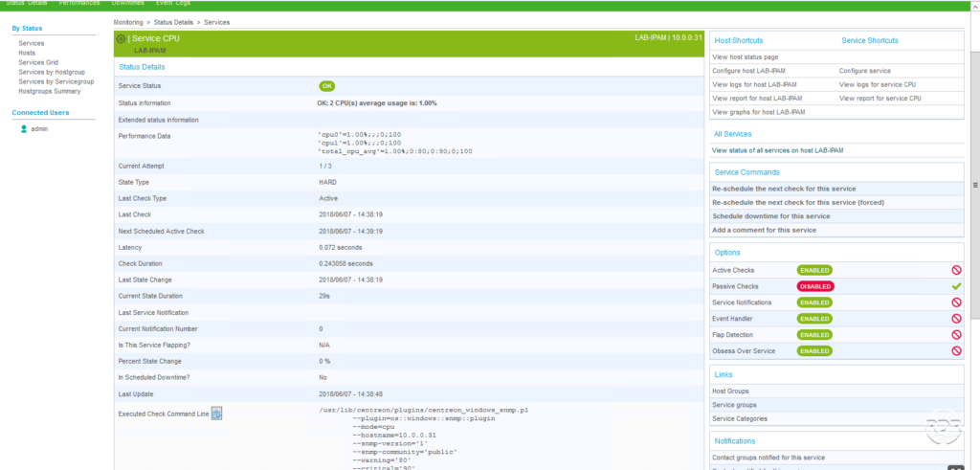Screen dimensions: 980x470
Task: Open Hosts in the By Status sidebar
Action: [27, 53]
